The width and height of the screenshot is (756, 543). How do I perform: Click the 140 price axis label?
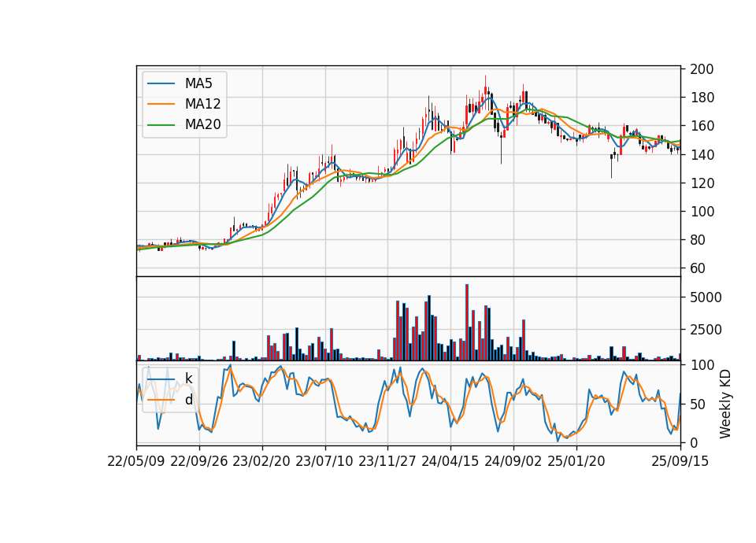click(702, 155)
